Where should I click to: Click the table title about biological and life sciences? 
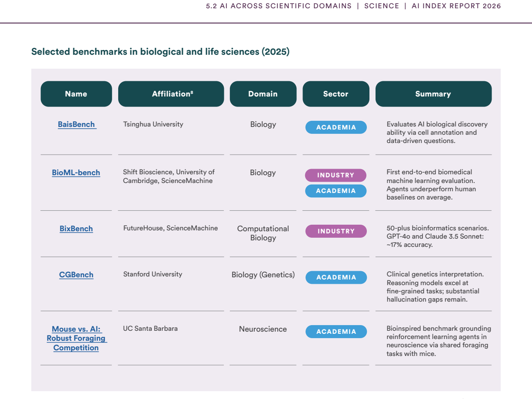(160, 52)
